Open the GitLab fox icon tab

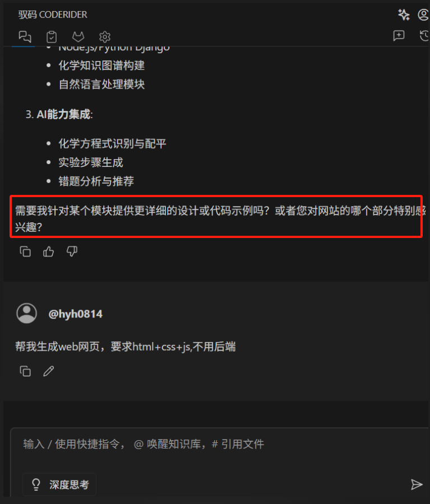click(x=78, y=36)
